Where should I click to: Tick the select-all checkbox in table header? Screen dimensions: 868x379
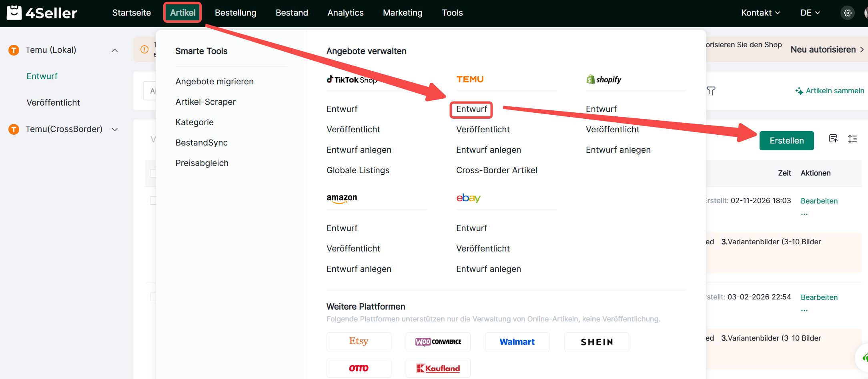(x=153, y=173)
